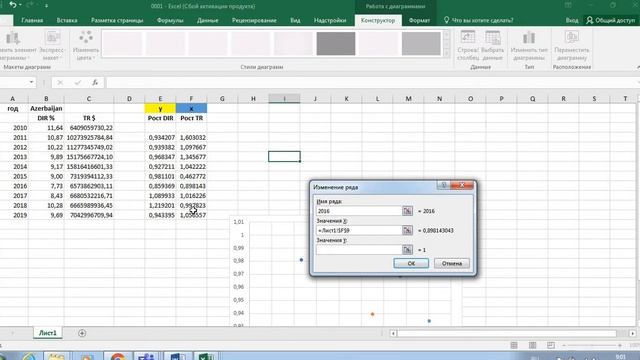Click Вход sign-in link
The height and width of the screenshot is (360, 640).
[572, 20]
